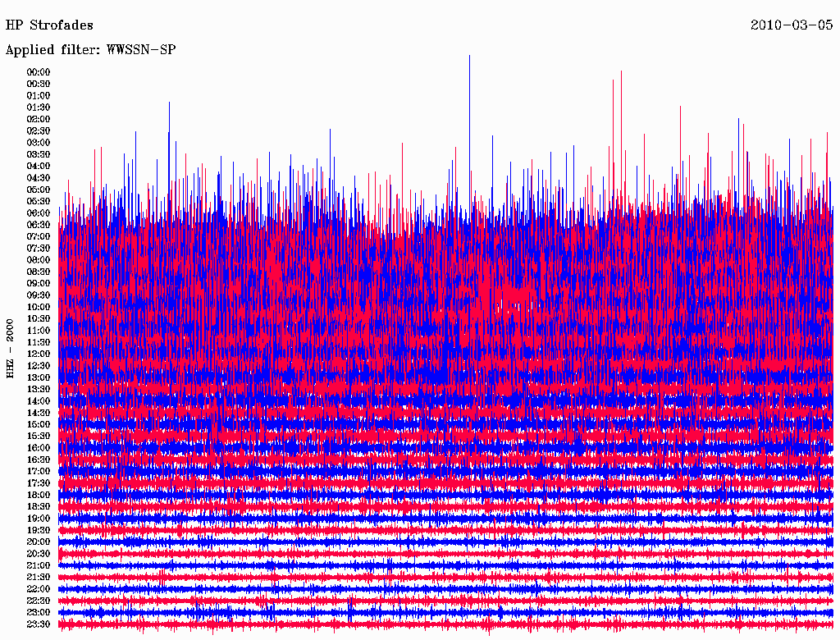Image resolution: width=840 pixels, height=640 pixels.
Task: Select the 17:00 time label
Action: [x=39, y=472]
